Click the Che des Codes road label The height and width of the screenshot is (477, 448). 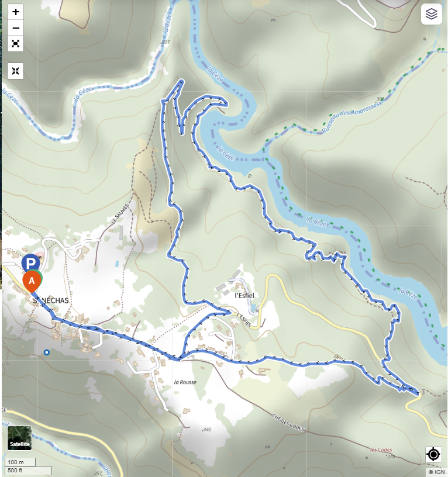[x=288, y=423]
